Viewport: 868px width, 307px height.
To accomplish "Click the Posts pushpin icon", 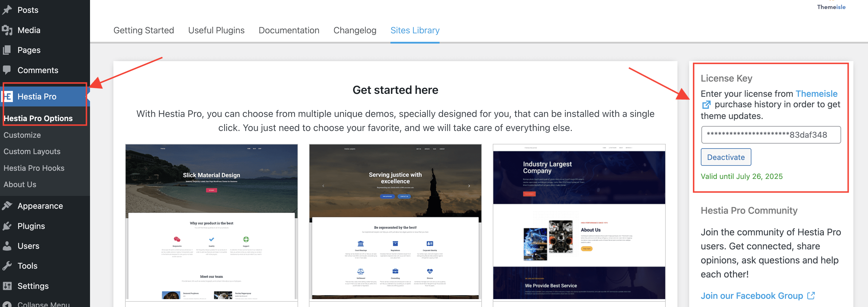I will [7, 10].
